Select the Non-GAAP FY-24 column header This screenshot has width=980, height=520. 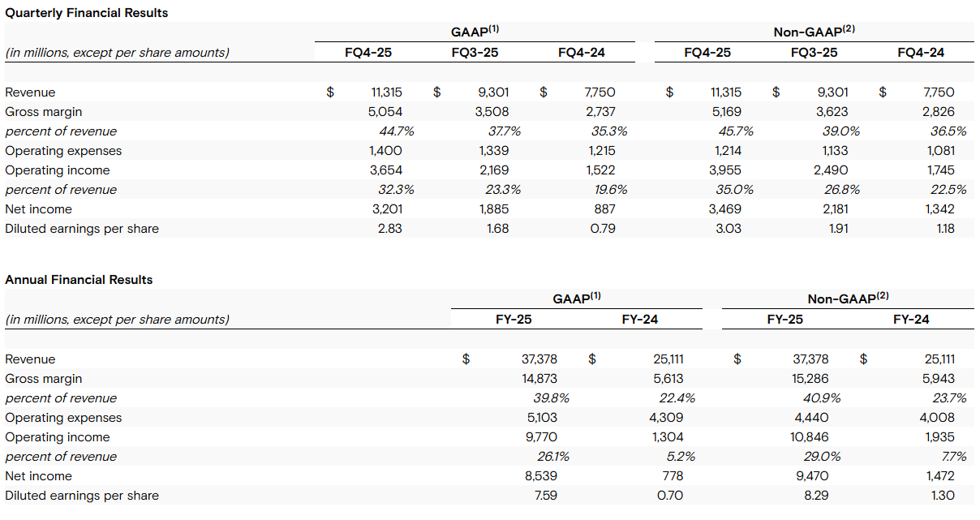[911, 320]
